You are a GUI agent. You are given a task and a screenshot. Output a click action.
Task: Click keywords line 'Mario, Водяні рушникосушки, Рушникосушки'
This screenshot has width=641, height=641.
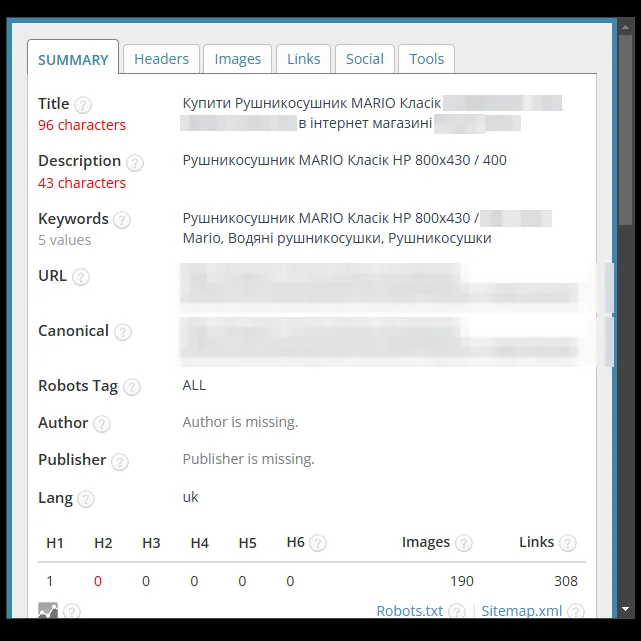[x=337, y=238]
